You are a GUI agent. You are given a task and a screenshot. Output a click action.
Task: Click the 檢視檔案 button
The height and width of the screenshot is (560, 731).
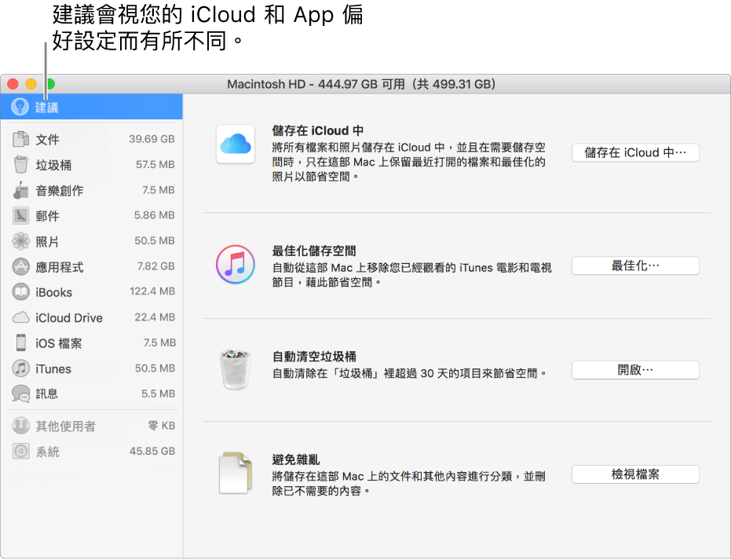(x=635, y=474)
